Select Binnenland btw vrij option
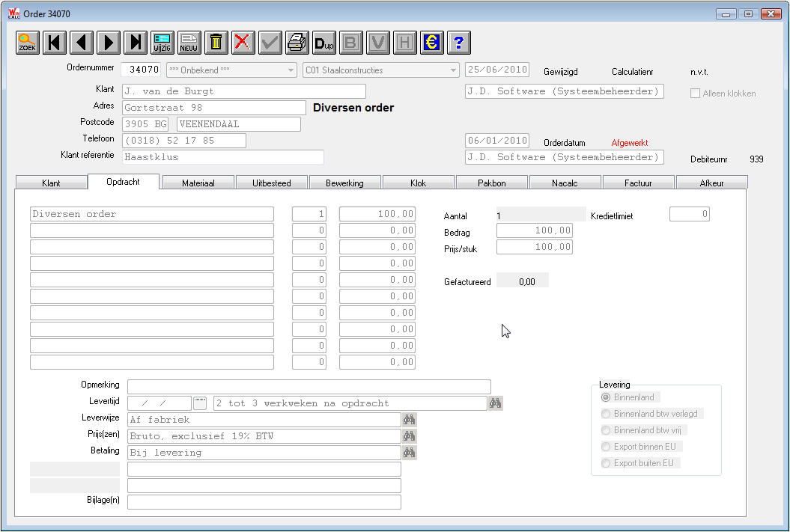The width and height of the screenshot is (790, 532). (606, 430)
